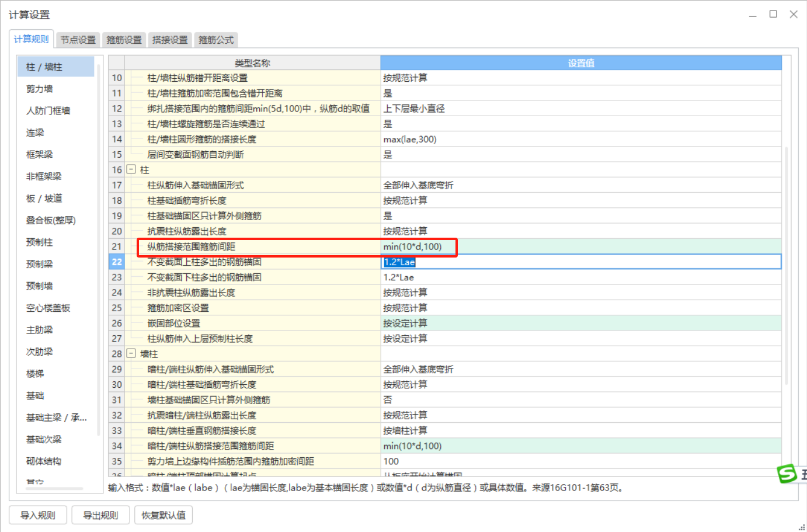Collapse the 柱 group in row 16

(x=131, y=169)
